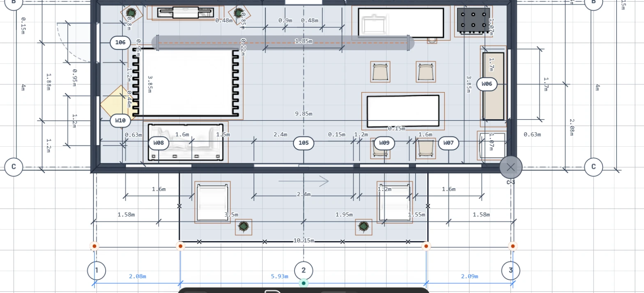Select room label 106
644x293 pixels.
pos(120,42)
